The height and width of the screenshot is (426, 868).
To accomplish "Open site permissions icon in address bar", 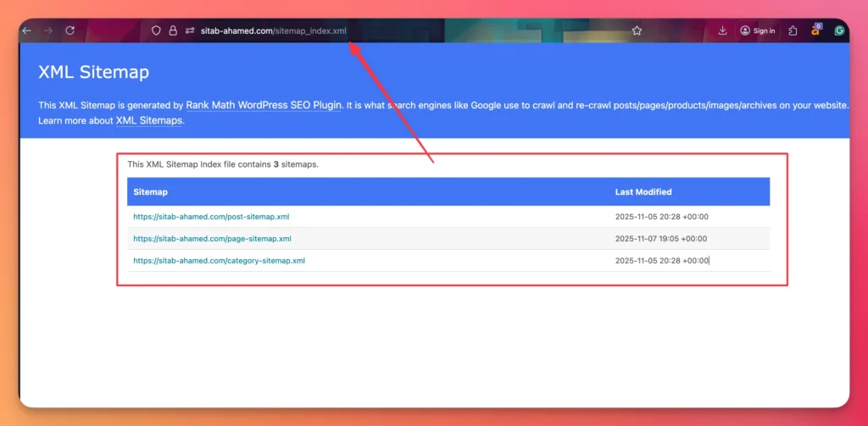I will coord(191,30).
